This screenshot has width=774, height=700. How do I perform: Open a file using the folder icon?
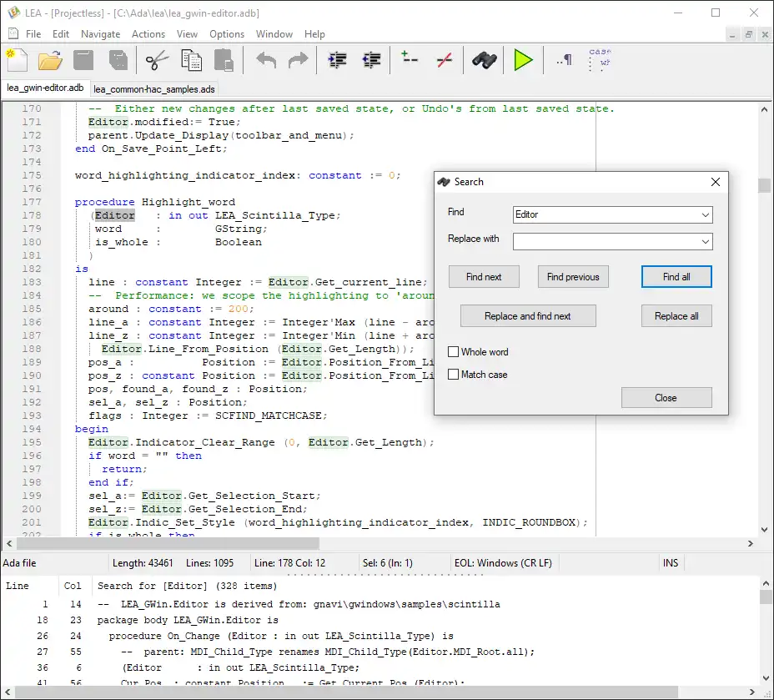pos(50,60)
